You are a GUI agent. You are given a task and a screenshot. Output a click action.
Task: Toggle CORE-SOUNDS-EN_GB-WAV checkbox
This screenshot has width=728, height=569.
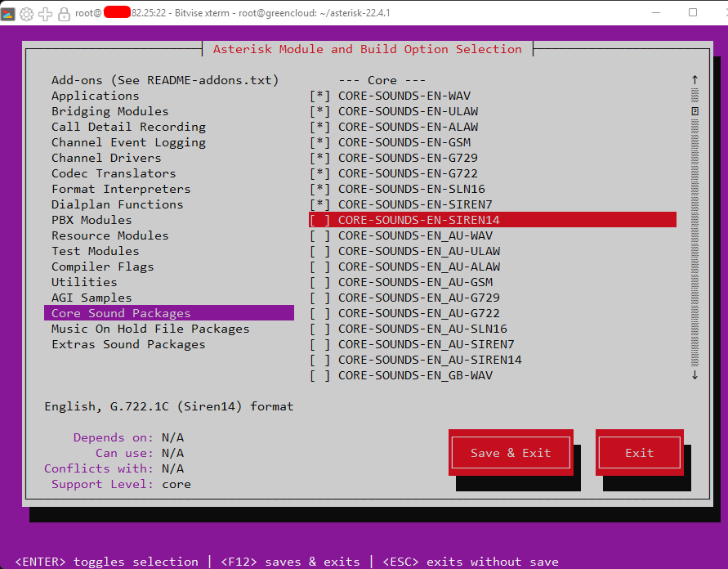point(320,375)
